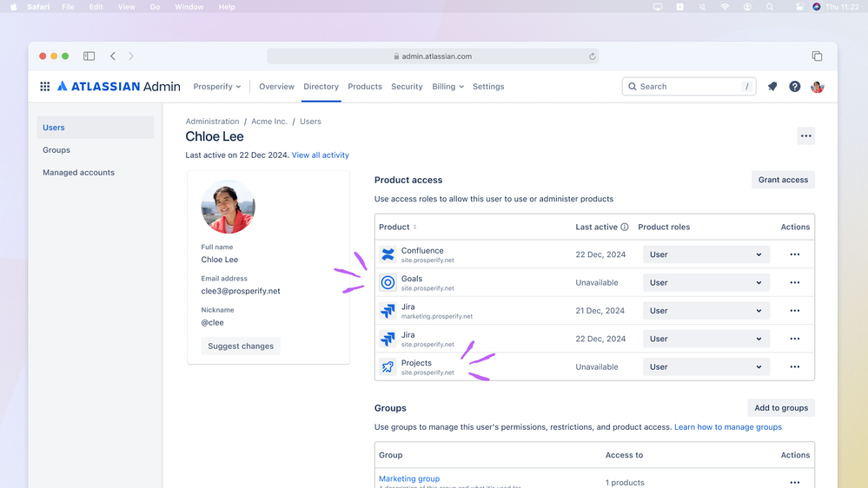Open Projects product role dropdown
This screenshot has height=488, width=868.
[706, 366]
